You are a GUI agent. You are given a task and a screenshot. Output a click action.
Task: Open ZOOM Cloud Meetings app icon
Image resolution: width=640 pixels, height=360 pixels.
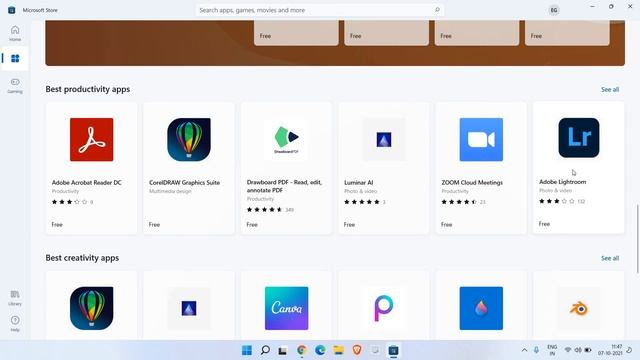click(481, 140)
